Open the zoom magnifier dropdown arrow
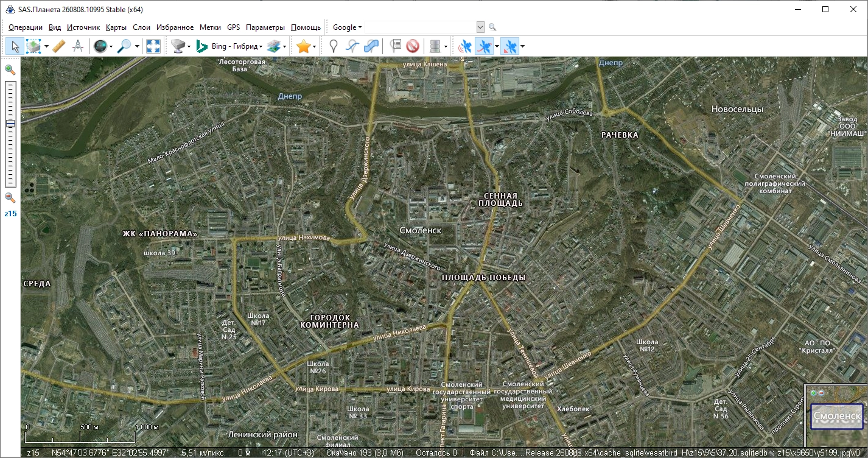 click(137, 46)
